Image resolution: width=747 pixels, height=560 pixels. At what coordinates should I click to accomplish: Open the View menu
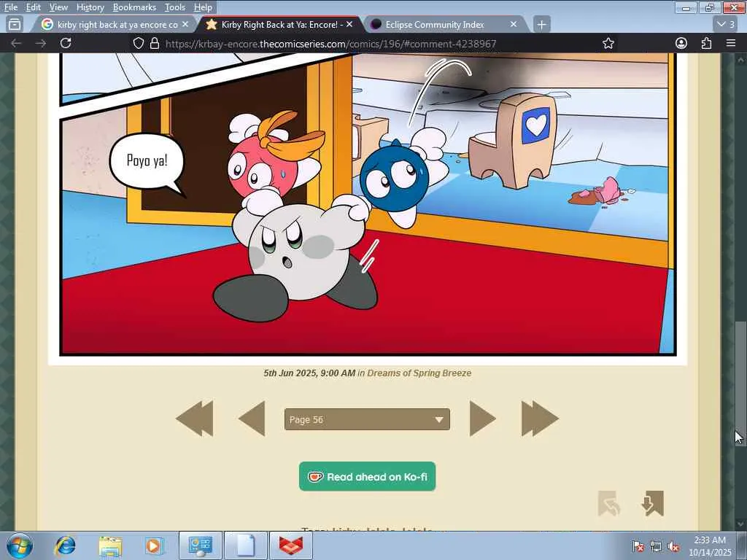tap(58, 7)
